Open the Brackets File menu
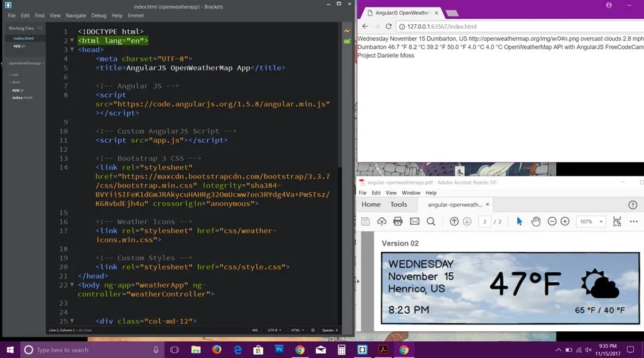Screen dimensions: 644x358 coord(11,15)
